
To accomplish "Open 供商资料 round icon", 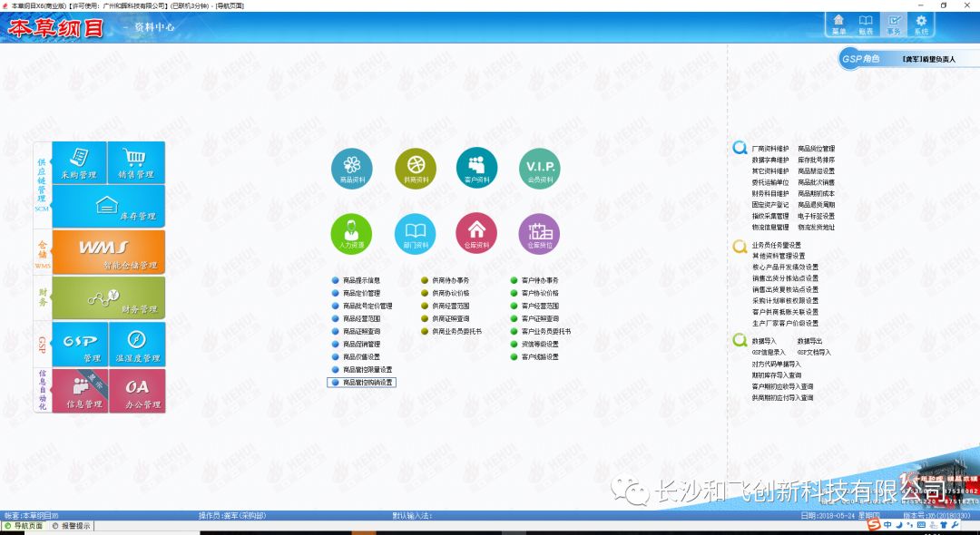I will pyautogui.click(x=416, y=168).
